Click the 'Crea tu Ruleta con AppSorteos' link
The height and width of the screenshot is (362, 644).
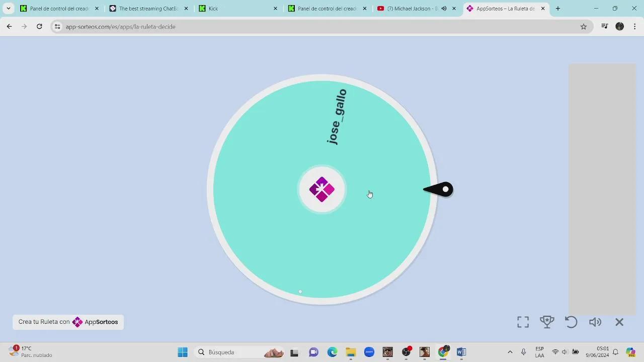coord(68,322)
